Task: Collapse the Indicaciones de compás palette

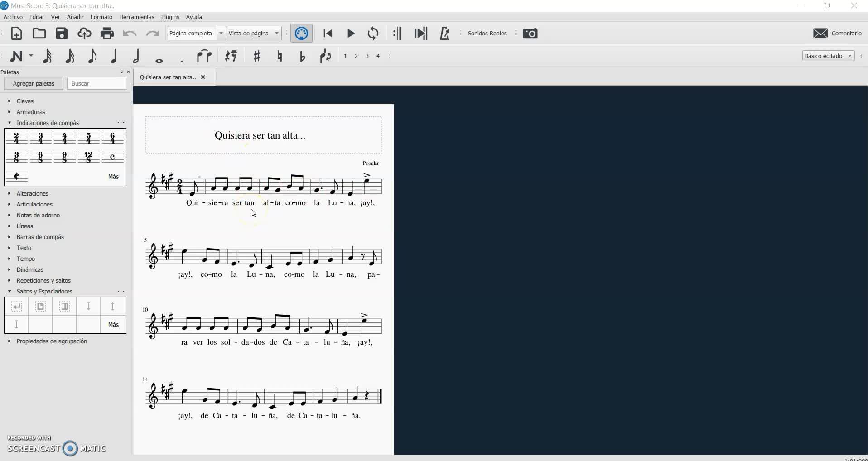Action: click(10, 123)
